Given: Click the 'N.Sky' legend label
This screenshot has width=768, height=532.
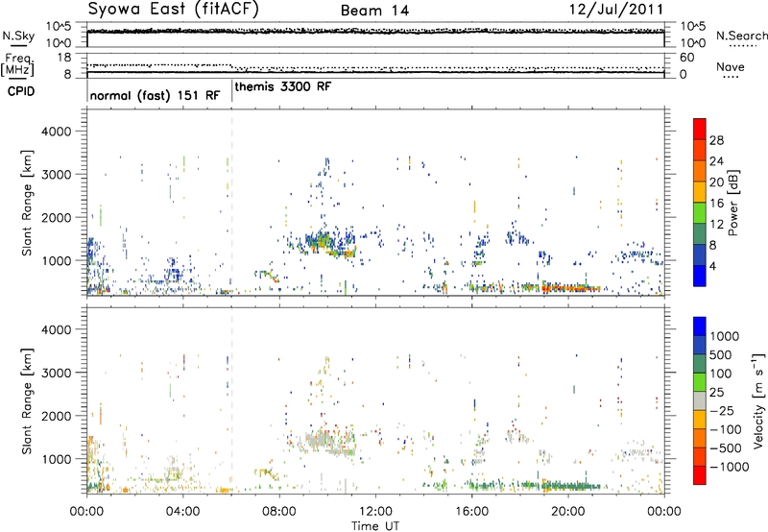Looking at the screenshot, I should (x=18, y=36).
